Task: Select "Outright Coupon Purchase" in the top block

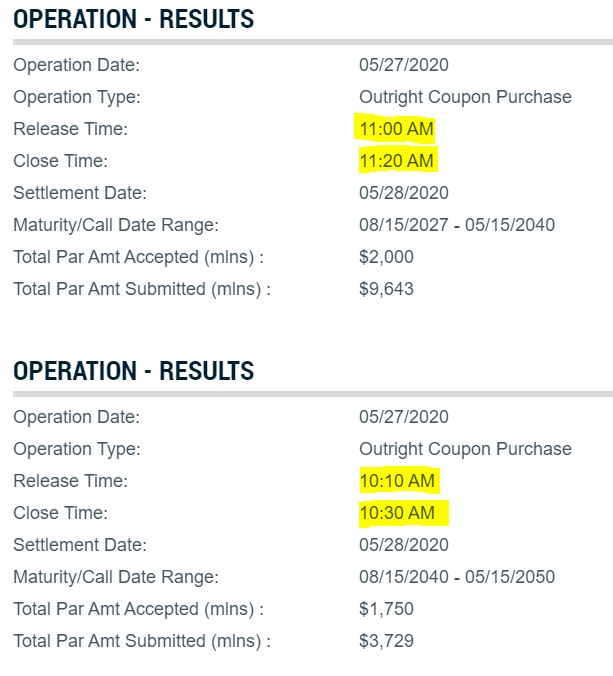Action: [x=465, y=97]
